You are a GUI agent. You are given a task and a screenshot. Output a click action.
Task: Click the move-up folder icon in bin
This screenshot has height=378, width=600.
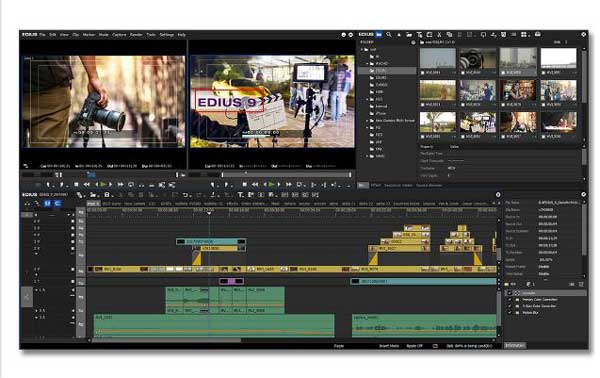pos(399,34)
